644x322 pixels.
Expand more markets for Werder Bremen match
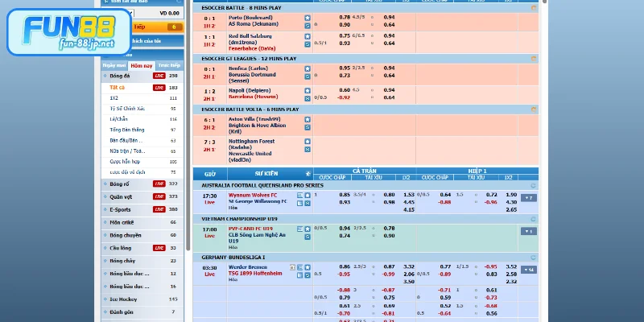click(x=528, y=269)
